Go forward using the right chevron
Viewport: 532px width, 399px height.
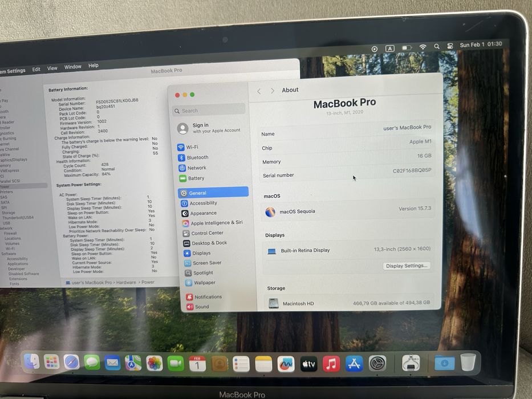[272, 91]
